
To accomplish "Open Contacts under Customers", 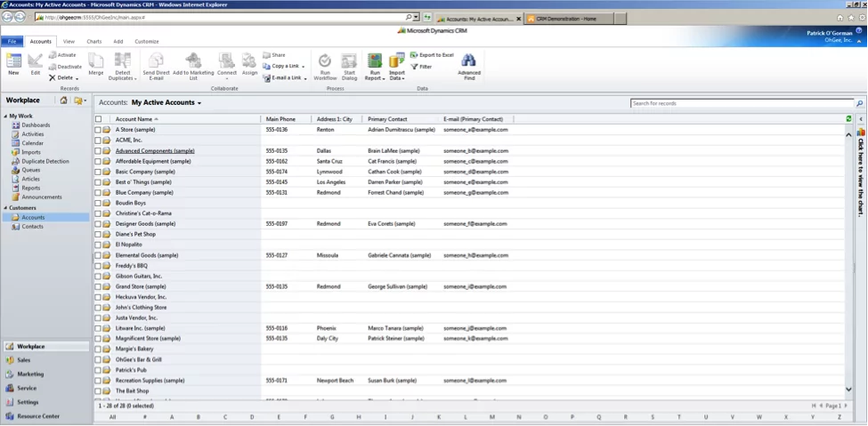I will coord(32,226).
